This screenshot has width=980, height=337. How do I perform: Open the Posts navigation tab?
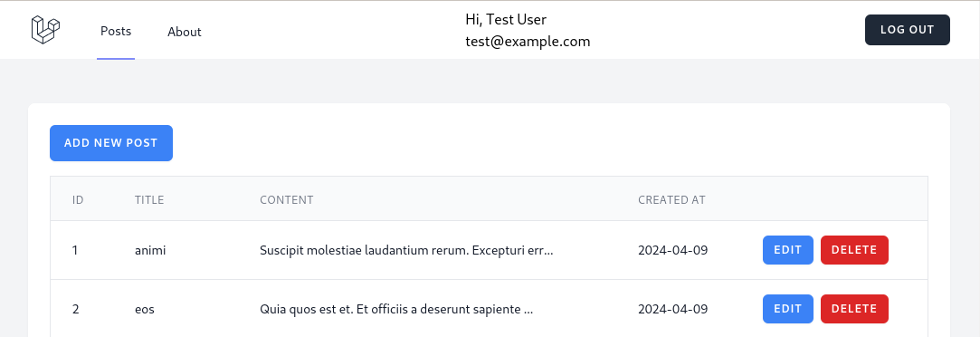(116, 32)
